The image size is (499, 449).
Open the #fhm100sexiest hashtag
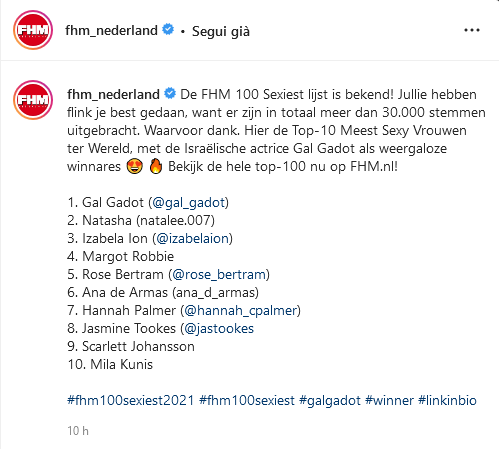(x=247, y=400)
